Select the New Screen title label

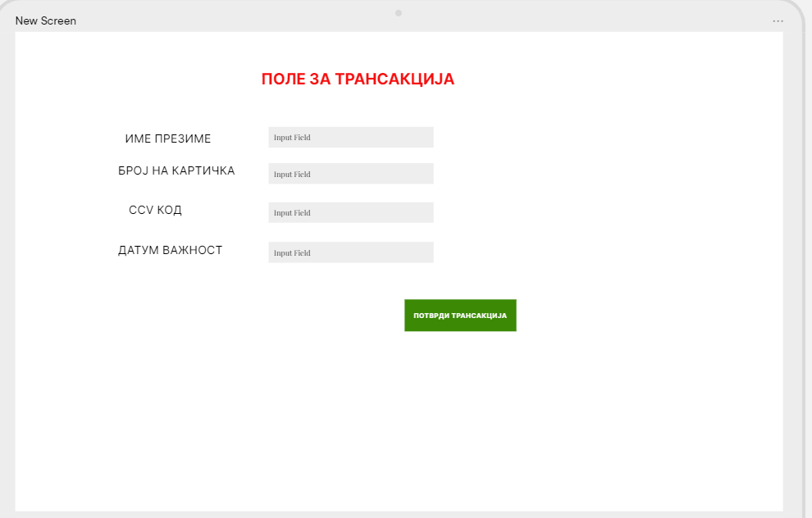(46, 20)
